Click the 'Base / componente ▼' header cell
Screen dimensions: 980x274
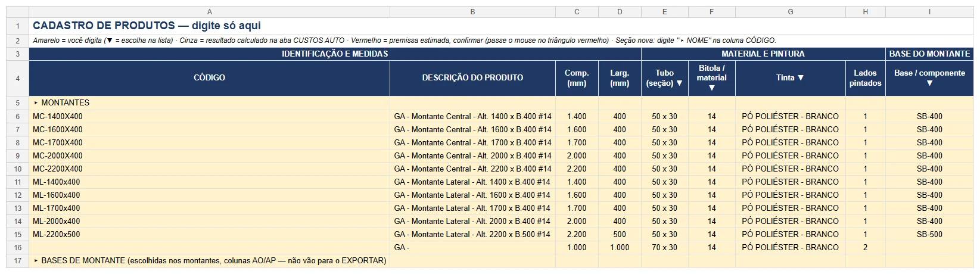coord(929,78)
